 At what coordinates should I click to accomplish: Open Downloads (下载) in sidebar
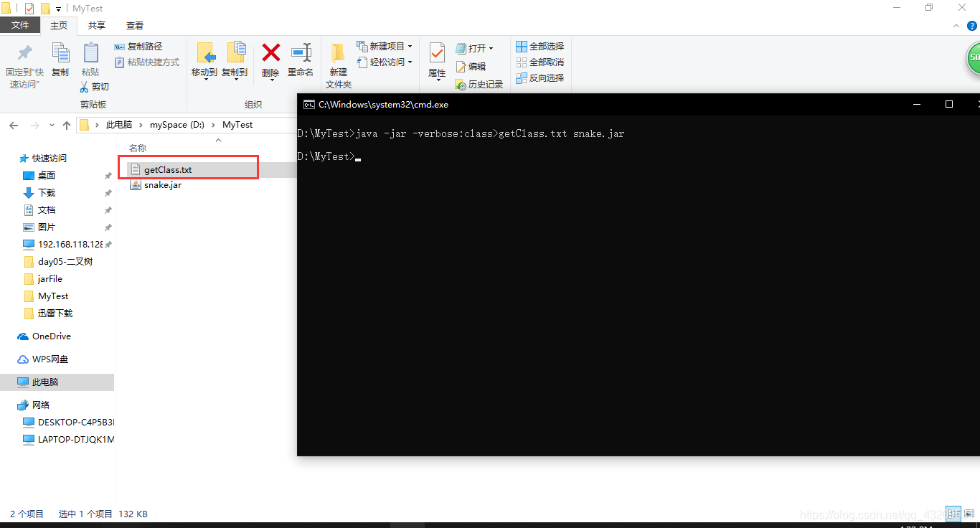tap(47, 193)
